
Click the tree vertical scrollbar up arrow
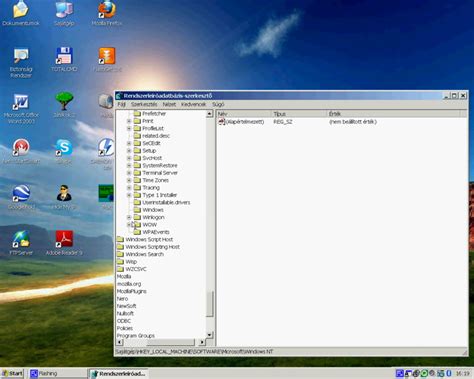point(209,114)
